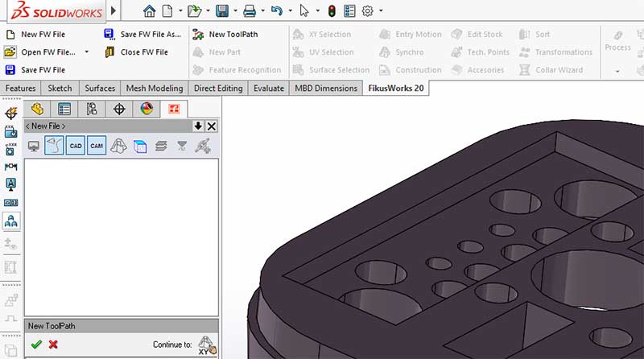Open the FikusWorks manager red tab

click(x=174, y=109)
